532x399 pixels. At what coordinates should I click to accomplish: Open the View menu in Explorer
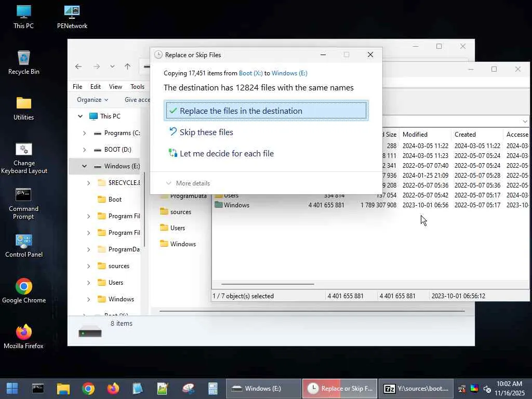pyautogui.click(x=115, y=87)
